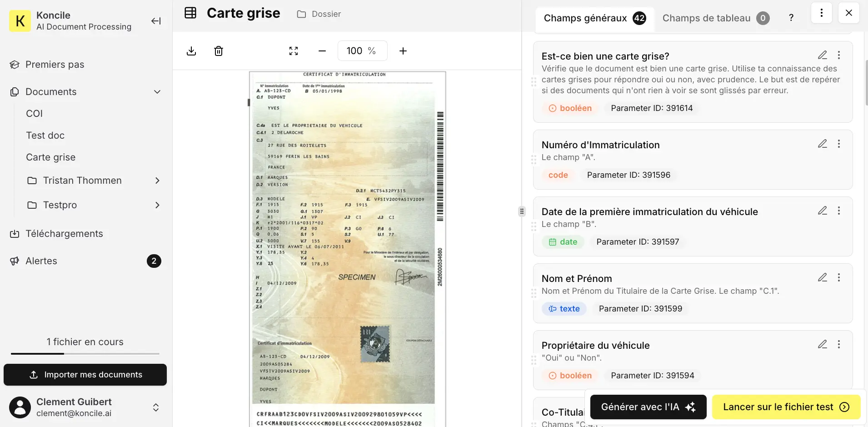The width and height of the screenshot is (868, 427).
Task: Expand the Tristan Thommen folder
Action: 157,181
